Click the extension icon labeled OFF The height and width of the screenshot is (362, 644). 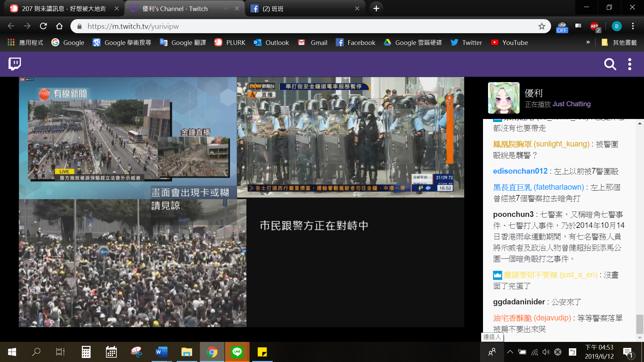(x=562, y=27)
